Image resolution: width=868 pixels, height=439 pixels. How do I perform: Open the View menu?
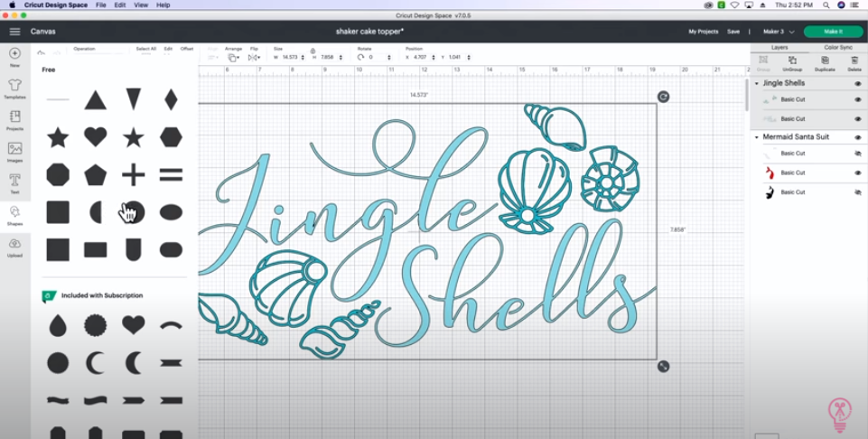(141, 5)
